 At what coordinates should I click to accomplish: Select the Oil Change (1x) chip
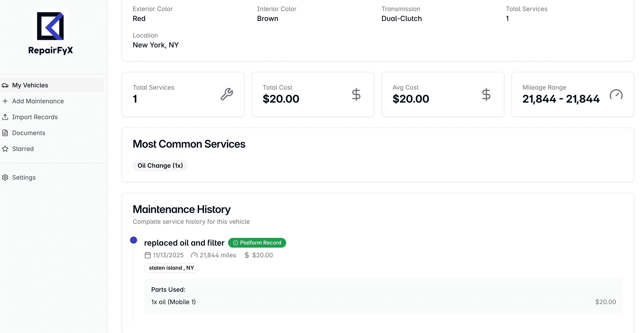pyautogui.click(x=160, y=166)
